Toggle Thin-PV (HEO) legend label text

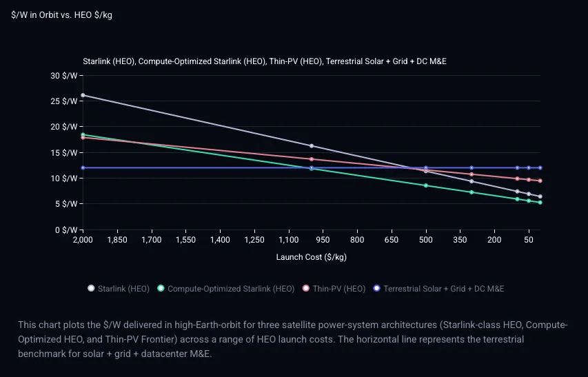tap(338, 289)
